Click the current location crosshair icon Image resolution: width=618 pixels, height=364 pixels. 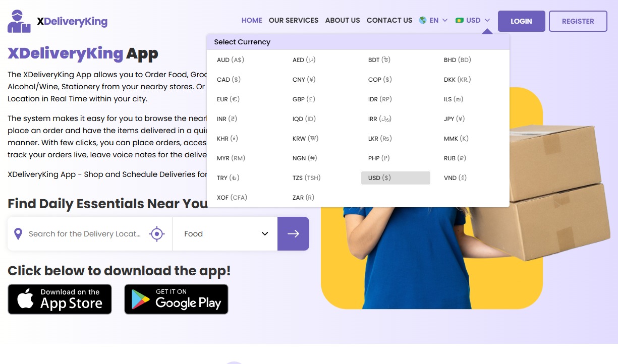point(157,234)
